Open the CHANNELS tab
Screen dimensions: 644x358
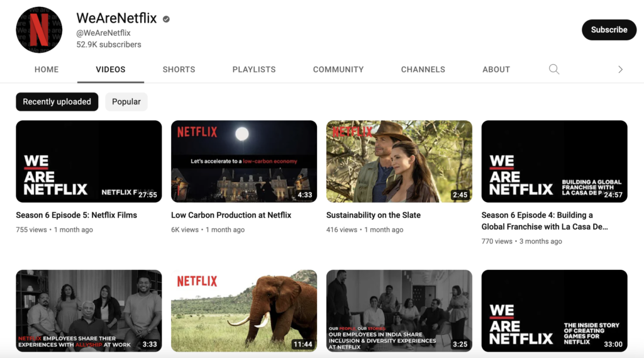pos(423,69)
